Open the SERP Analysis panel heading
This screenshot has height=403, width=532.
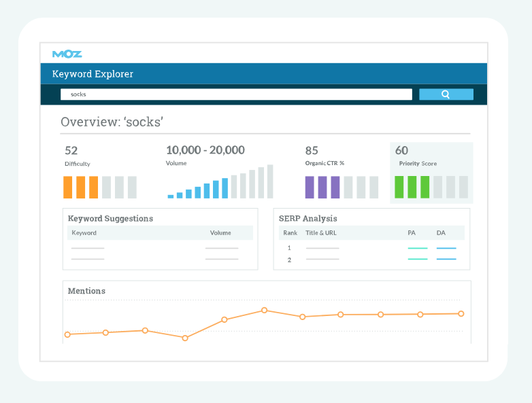tap(307, 219)
